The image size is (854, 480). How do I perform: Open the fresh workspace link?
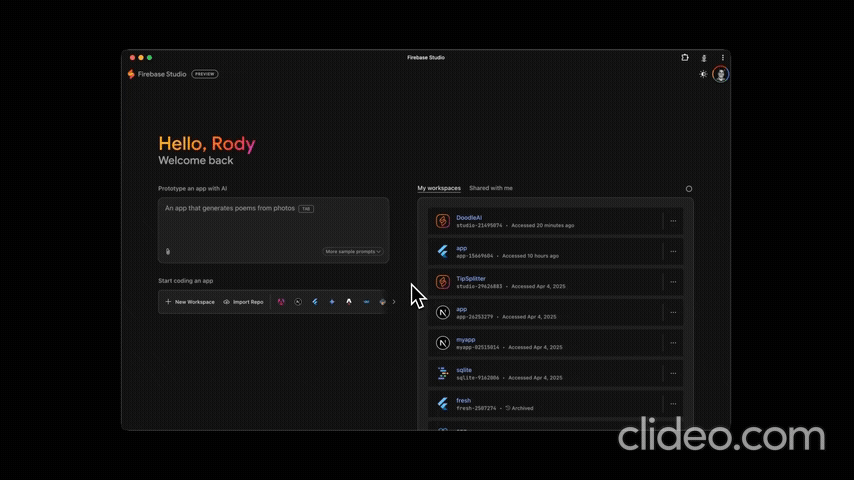[x=463, y=400]
